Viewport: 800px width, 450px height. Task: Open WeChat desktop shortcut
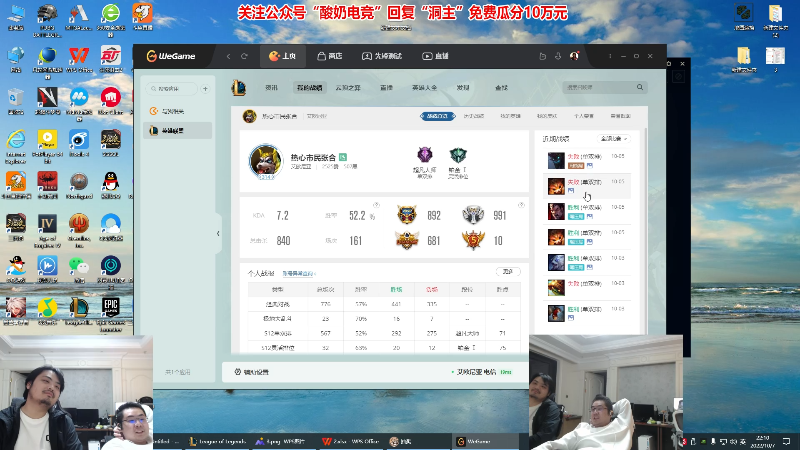pyautogui.click(x=79, y=269)
